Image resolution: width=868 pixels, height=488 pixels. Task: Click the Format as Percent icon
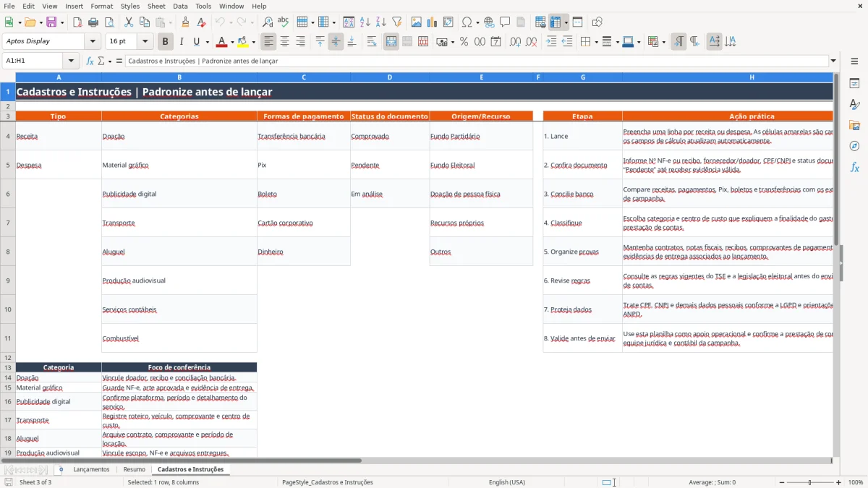[464, 42]
